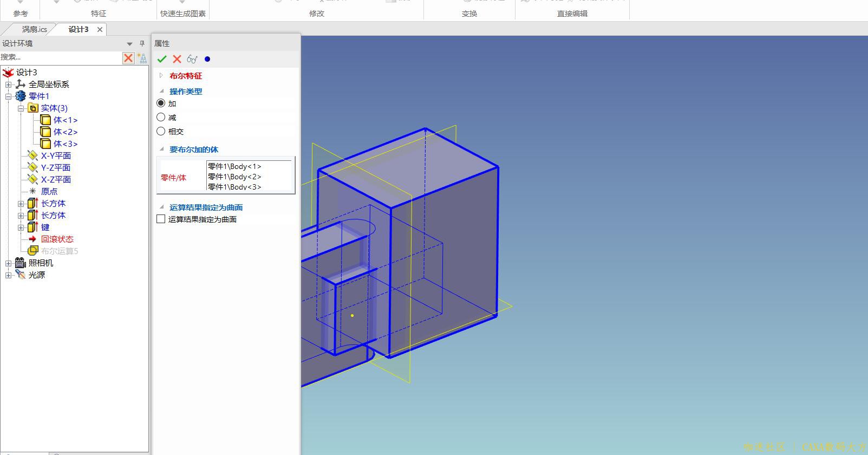The height and width of the screenshot is (455, 868).
Task: Close the 设计3 document tab
Action: [100, 29]
